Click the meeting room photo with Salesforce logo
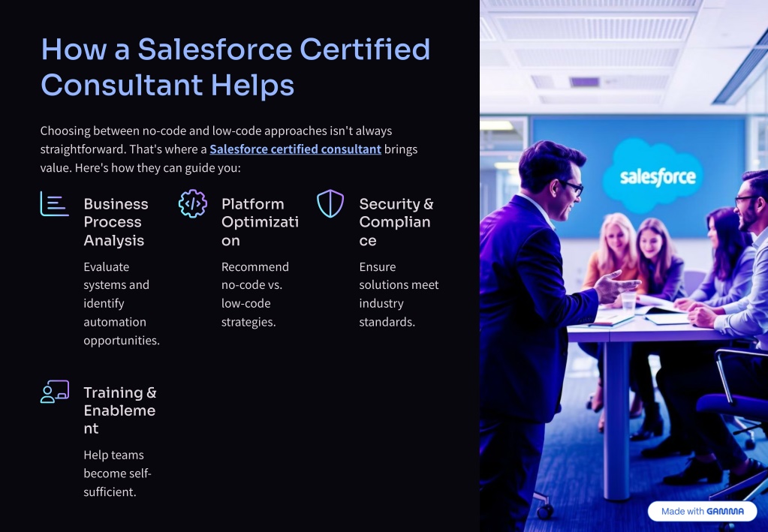 (x=624, y=266)
